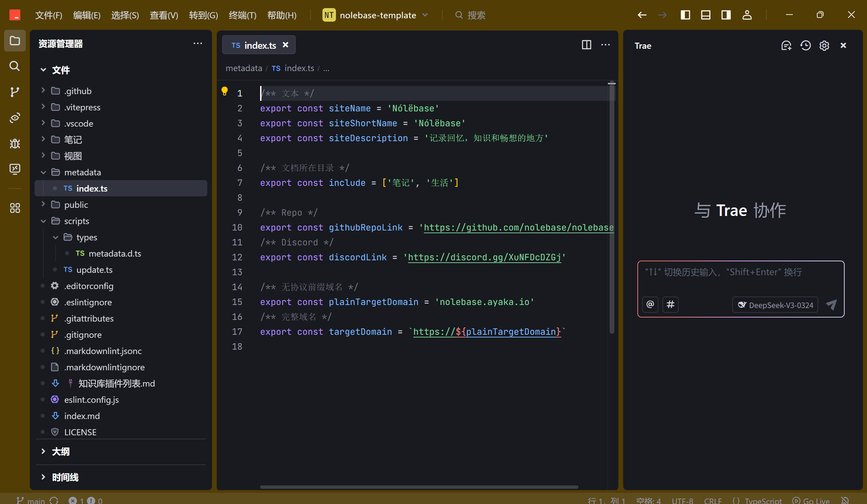Toggle the primary sidebar visibility
Screen dimensions: 867x504
point(685,15)
